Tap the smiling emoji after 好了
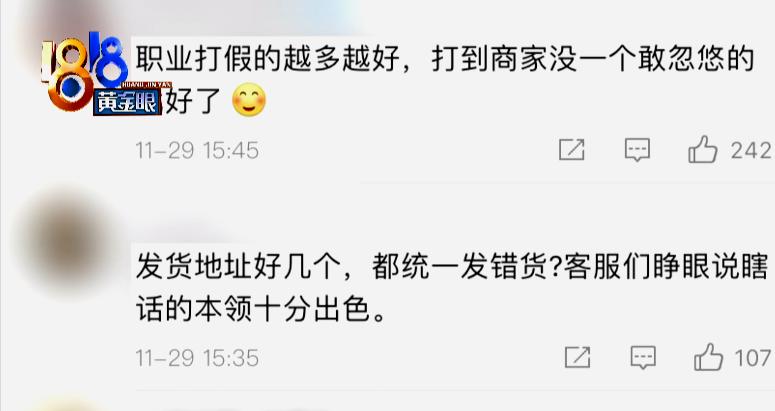 tap(249, 100)
